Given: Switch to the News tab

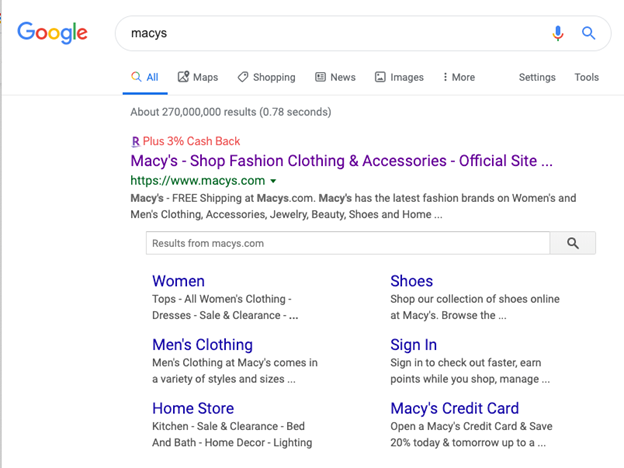Looking at the screenshot, I should tap(335, 77).
